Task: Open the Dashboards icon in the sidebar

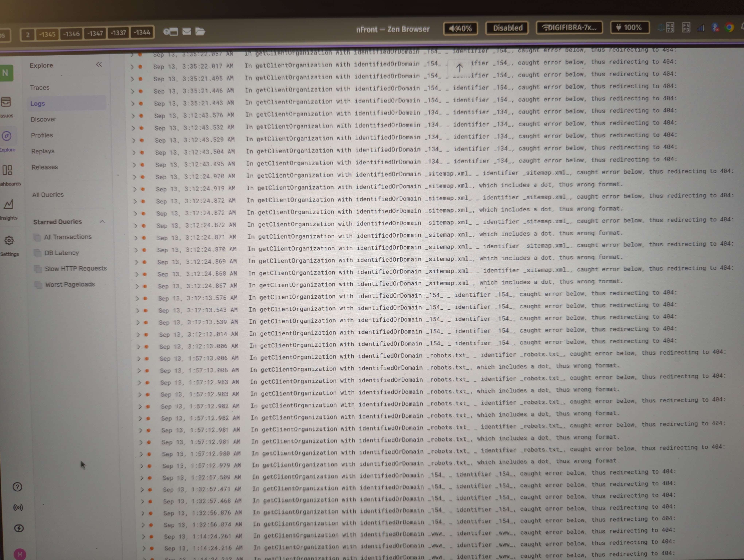Action: click(x=7, y=170)
